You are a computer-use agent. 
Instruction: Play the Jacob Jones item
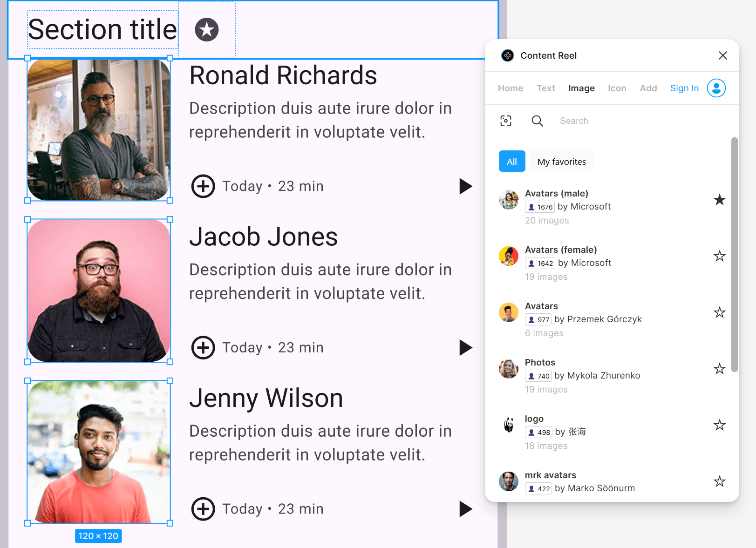pos(465,347)
